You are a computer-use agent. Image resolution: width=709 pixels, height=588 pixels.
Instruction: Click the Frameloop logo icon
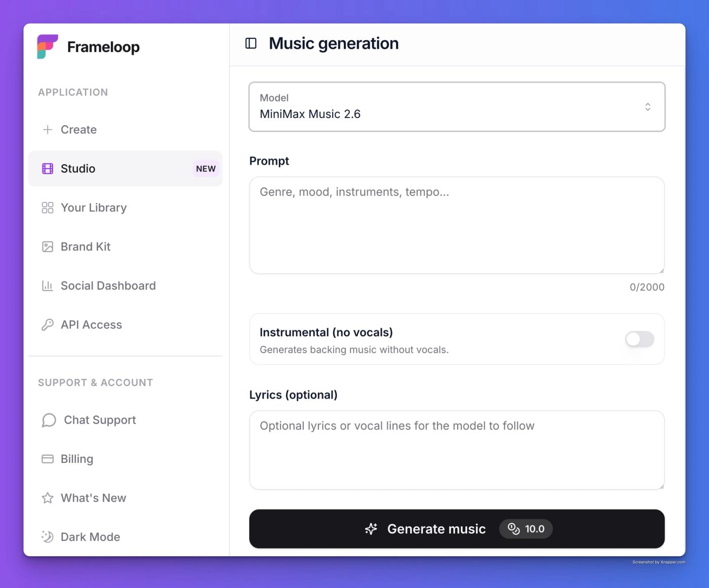tap(48, 47)
